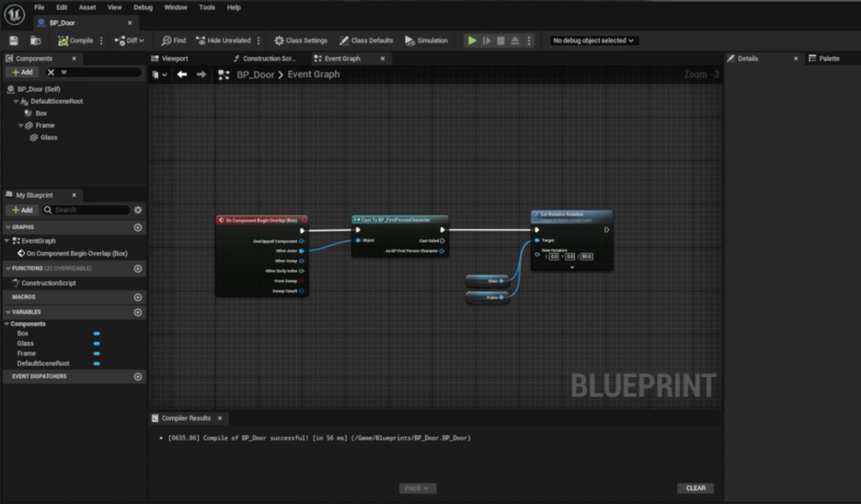Open Class Defaults
Image resolution: width=861 pixels, height=504 pixels.
366,40
